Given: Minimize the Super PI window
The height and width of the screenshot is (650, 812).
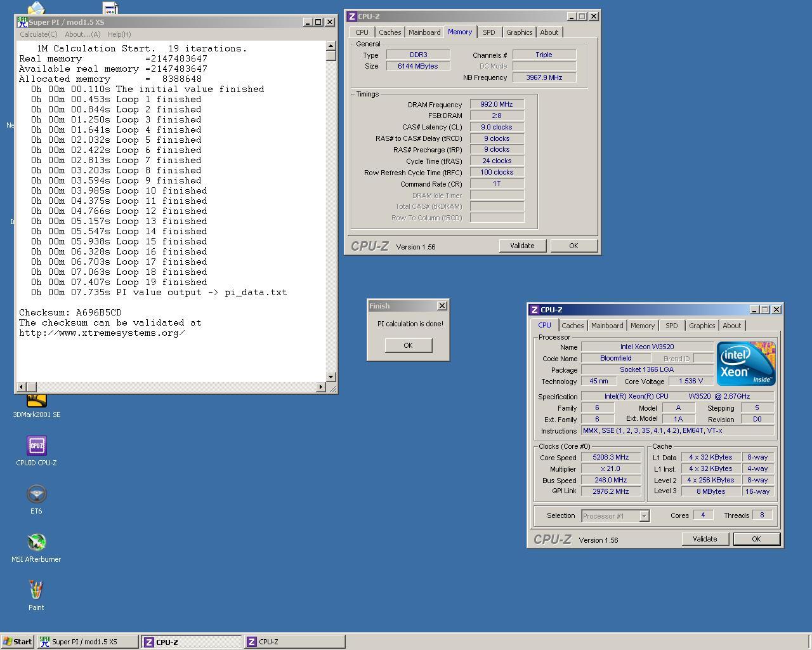Looking at the screenshot, I should (x=308, y=22).
